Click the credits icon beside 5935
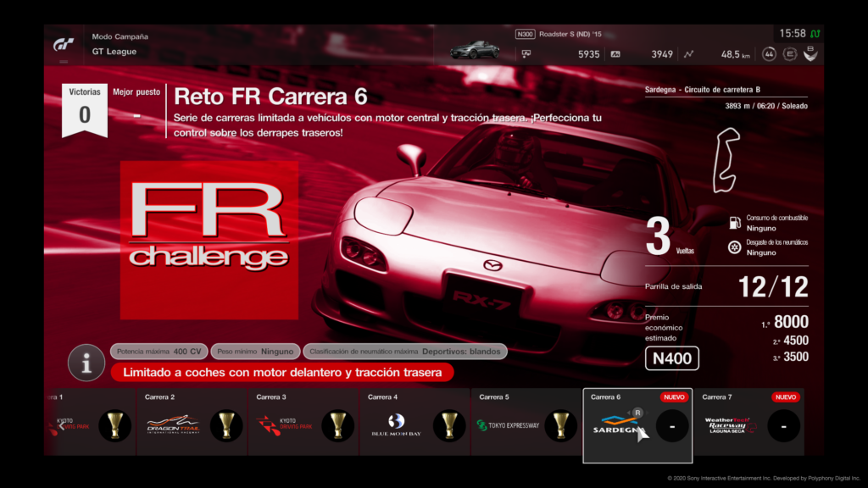This screenshot has width=868, height=488. click(526, 53)
